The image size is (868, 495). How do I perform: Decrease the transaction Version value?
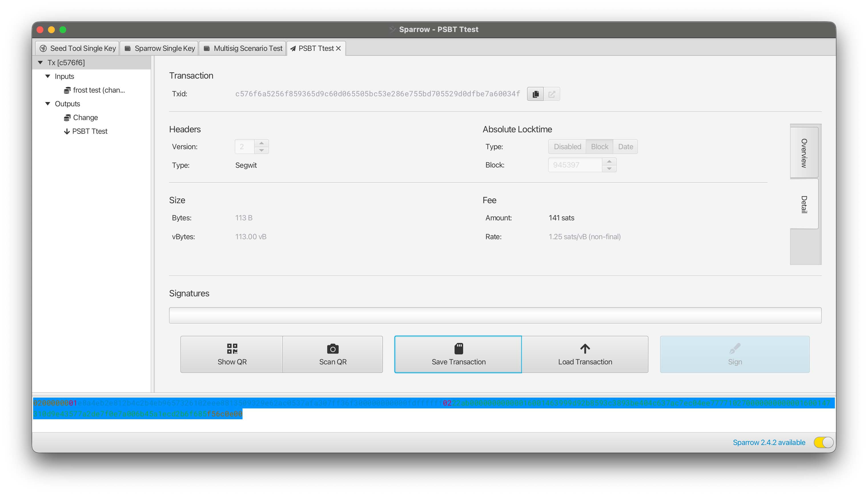[x=262, y=150]
